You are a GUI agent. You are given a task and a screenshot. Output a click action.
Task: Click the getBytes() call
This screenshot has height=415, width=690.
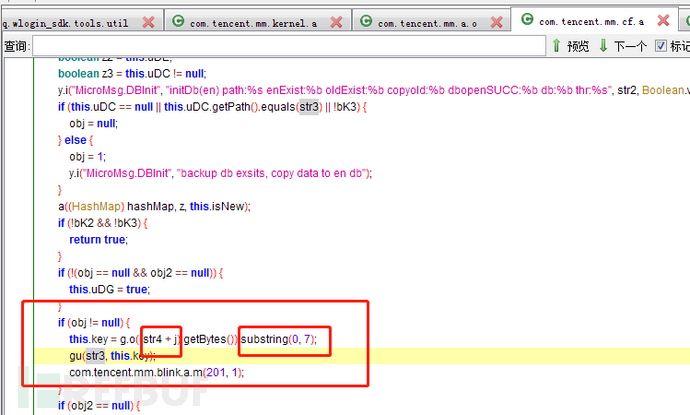point(211,339)
